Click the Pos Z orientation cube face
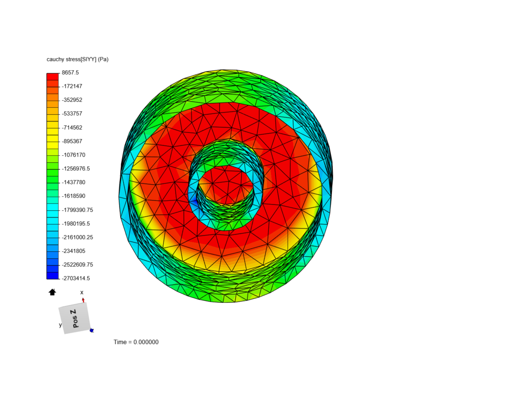Image resolution: width=532 pixels, height=399 pixels. 75,318
